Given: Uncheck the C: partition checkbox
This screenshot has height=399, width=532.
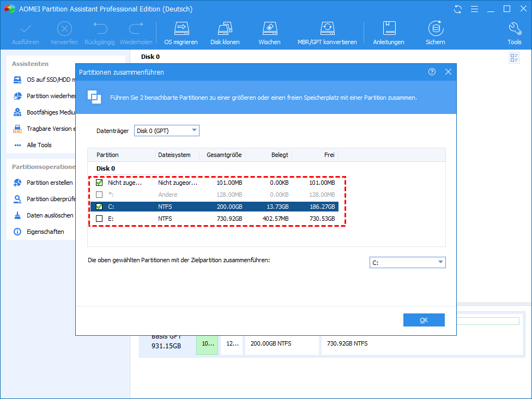Looking at the screenshot, I should click(x=99, y=207).
